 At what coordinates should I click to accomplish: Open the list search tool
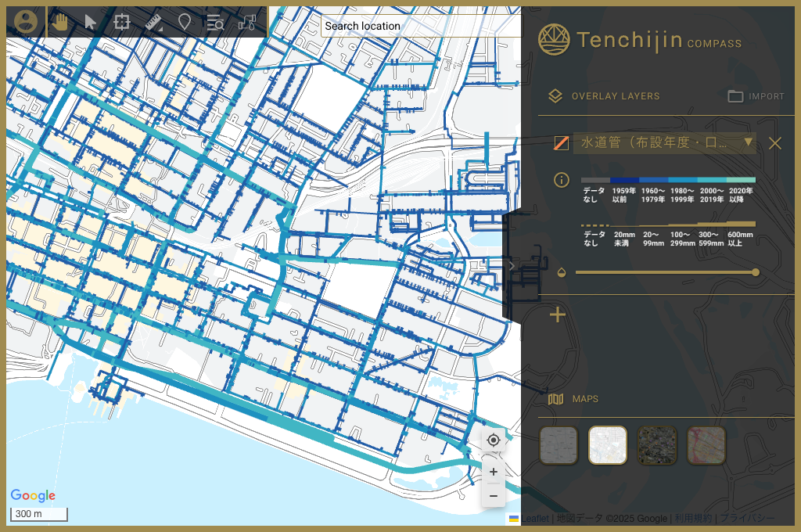[x=215, y=23]
